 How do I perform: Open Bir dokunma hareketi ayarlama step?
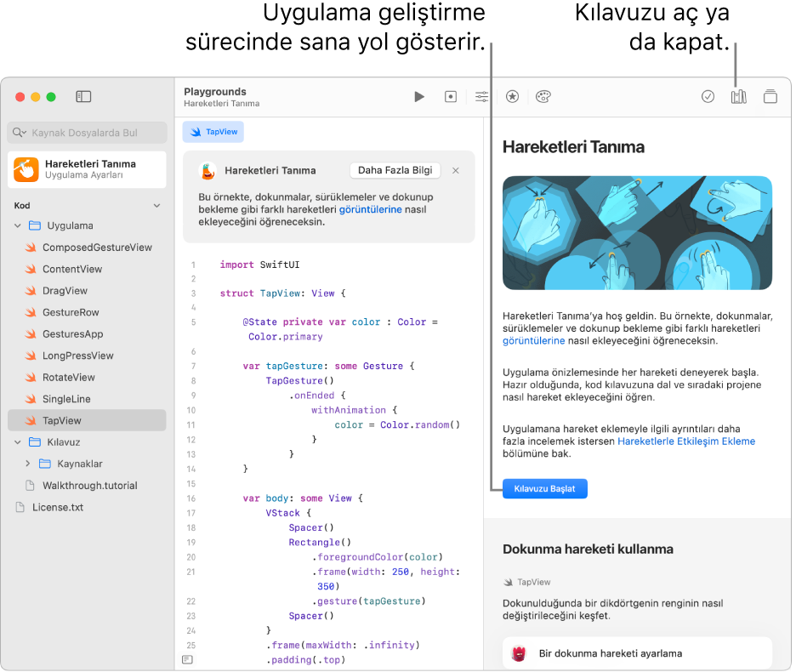[637, 653]
